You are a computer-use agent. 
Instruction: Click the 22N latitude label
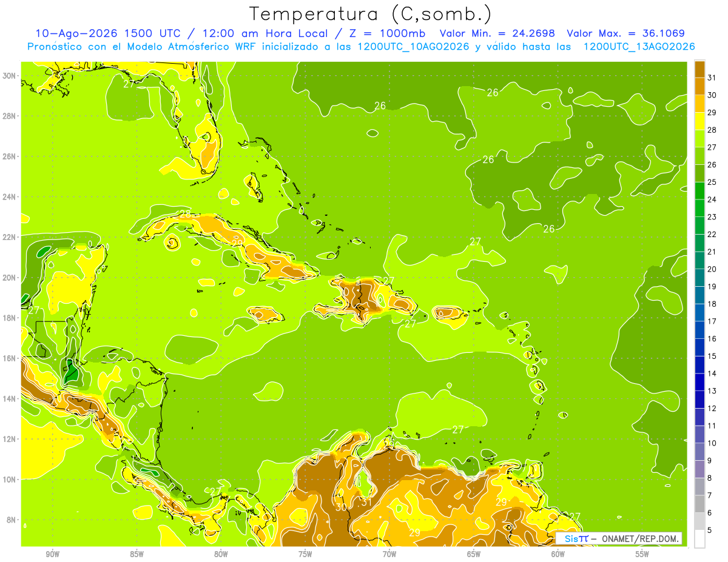(x=10, y=237)
